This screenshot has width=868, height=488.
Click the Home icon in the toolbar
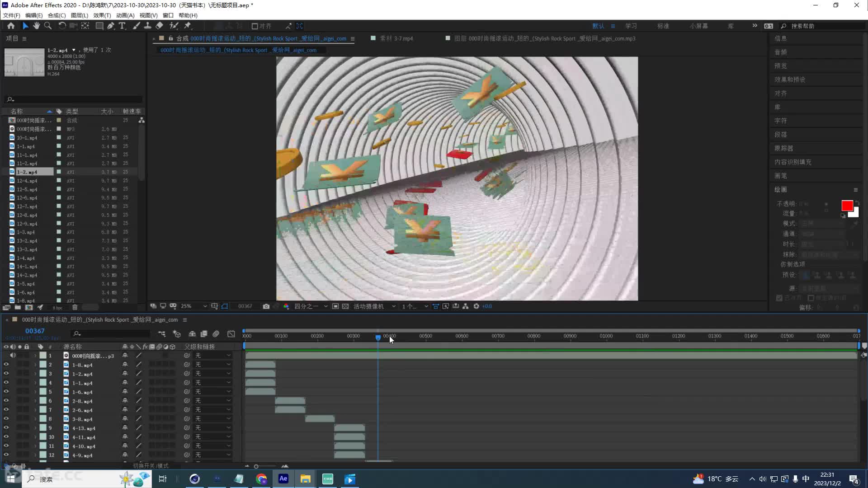tap(11, 26)
